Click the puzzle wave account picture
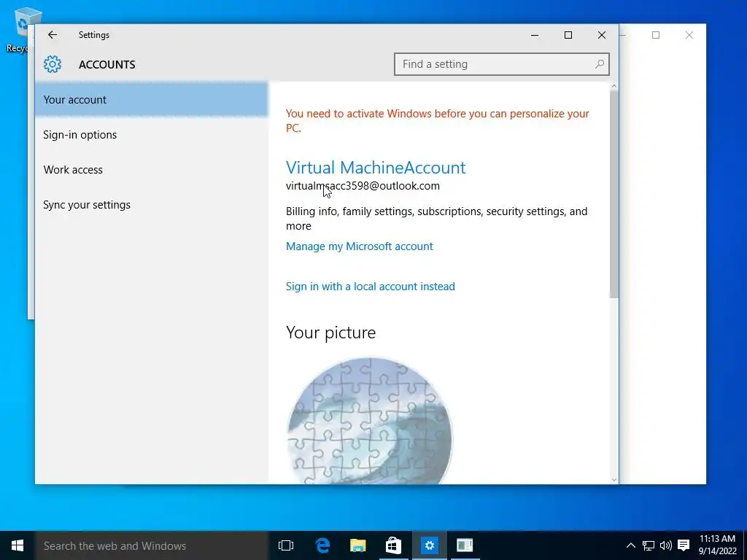747x560 pixels. 369,421
